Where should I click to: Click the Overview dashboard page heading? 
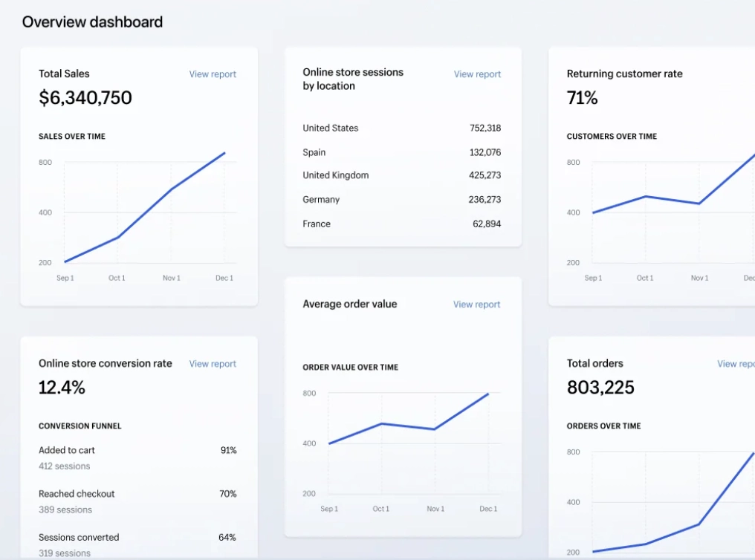click(x=92, y=22)
